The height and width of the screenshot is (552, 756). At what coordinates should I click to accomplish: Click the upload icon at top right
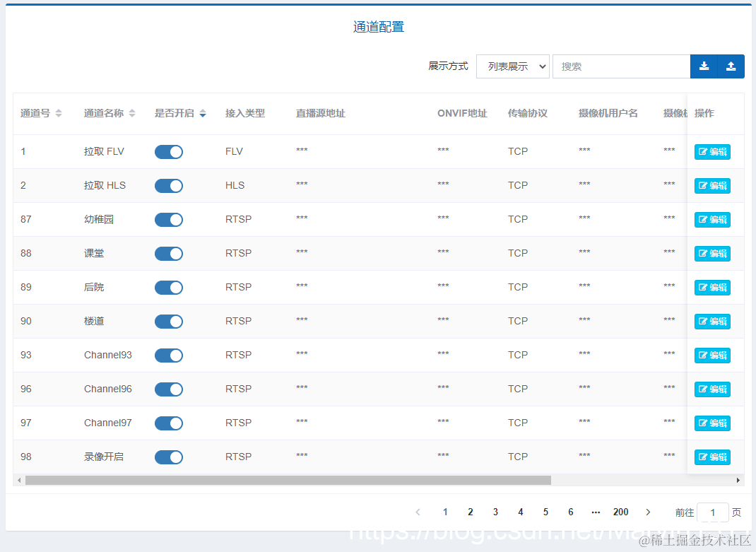point(731,66)
